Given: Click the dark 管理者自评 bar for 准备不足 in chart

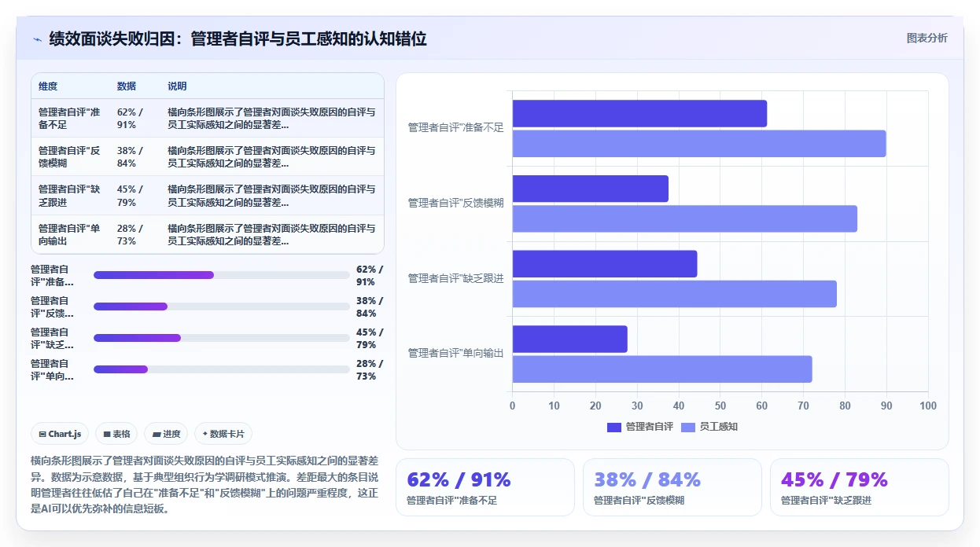Looking at the screenshot, I should (639, 114).
